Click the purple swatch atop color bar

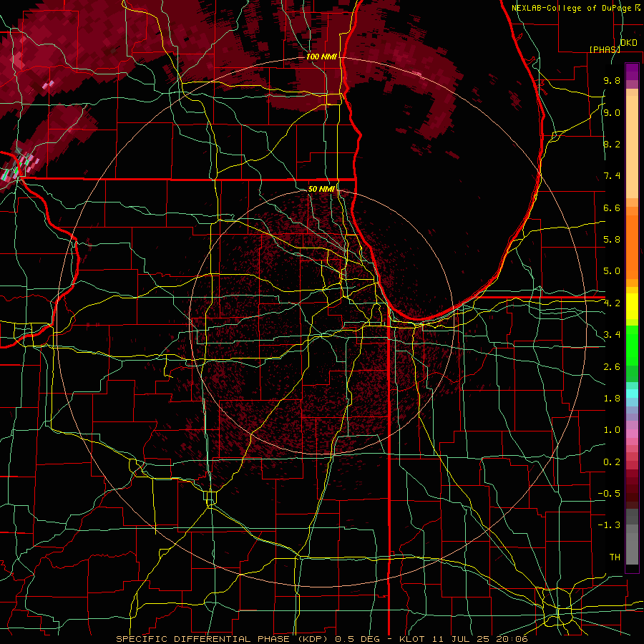tap(632, 72)
